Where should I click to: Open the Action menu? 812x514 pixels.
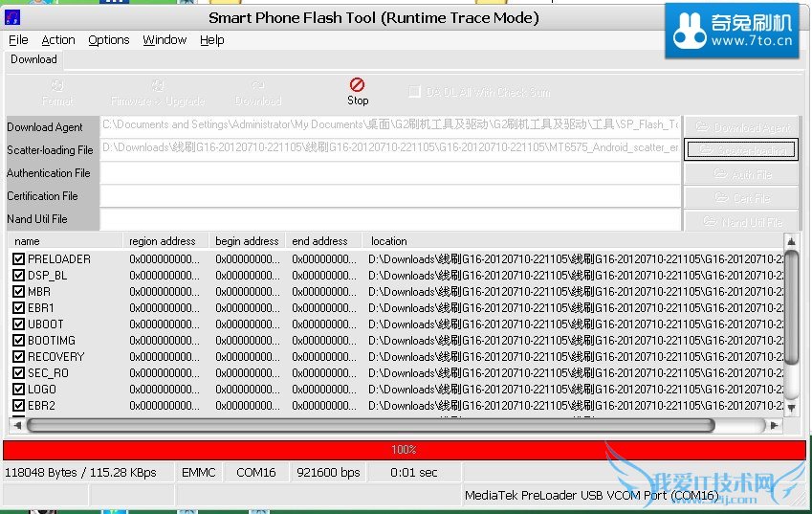[x=58, y=40]
